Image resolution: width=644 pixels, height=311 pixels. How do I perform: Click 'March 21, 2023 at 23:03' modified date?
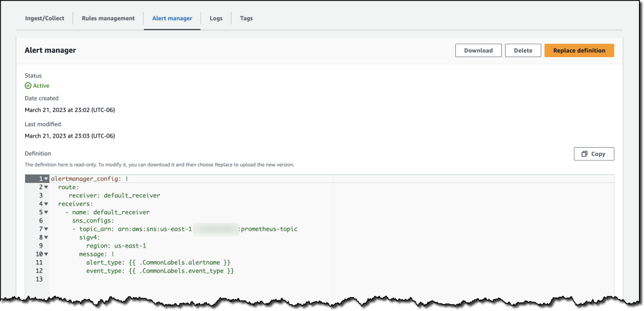pyautogui.click(x=70, y=136)
